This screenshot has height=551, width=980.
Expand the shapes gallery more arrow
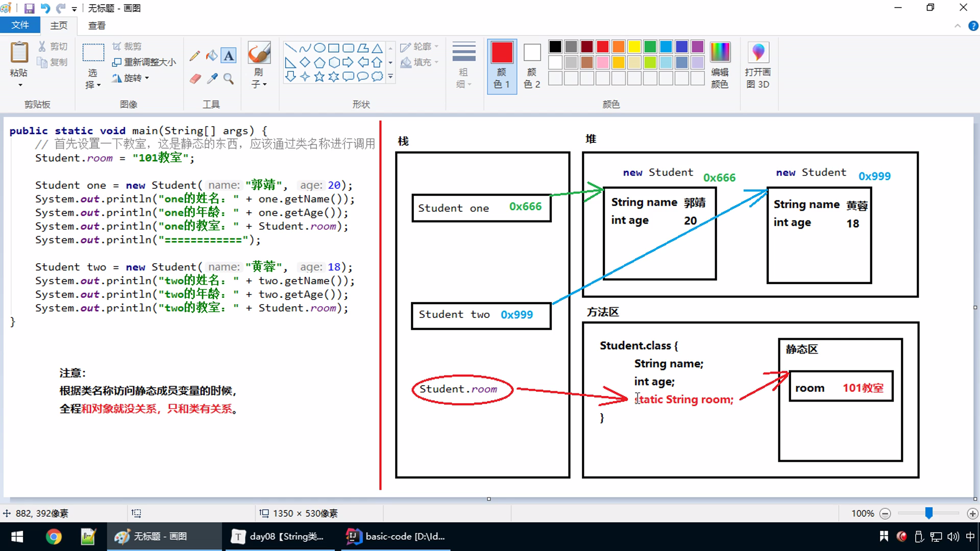click(390, 77)
